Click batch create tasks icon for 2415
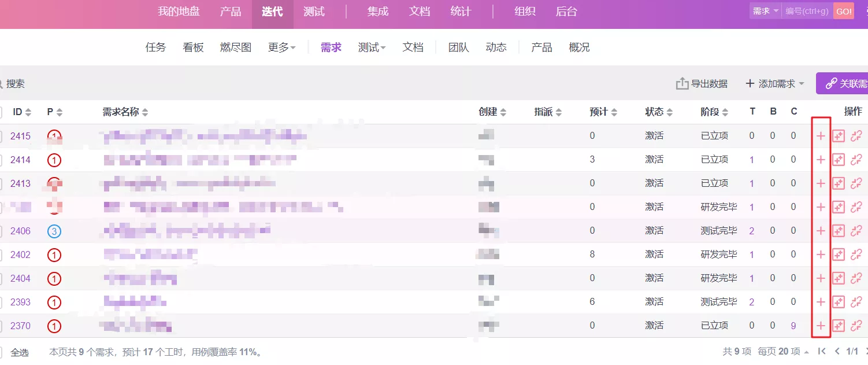 pyautogui.click(x=839, y=136)
